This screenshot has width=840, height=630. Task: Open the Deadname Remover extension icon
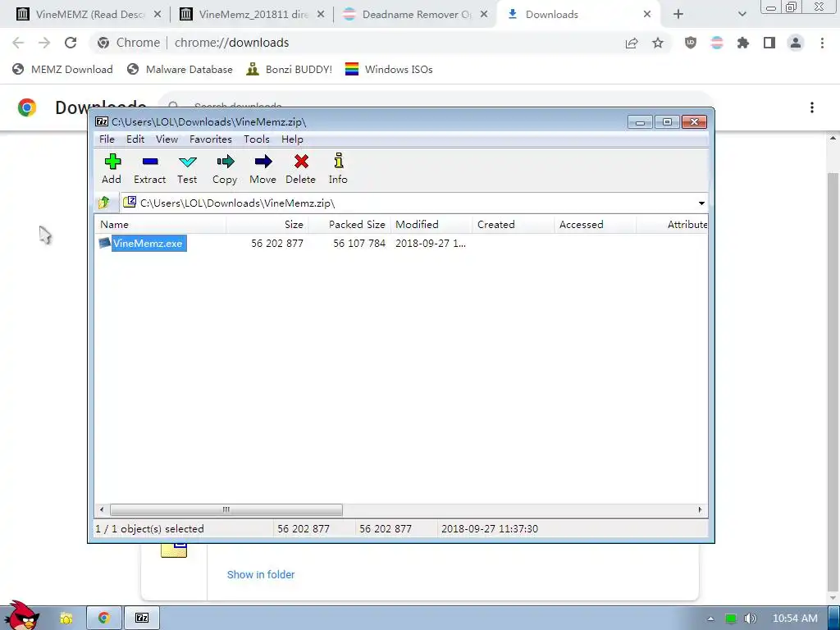(x=717, y=43)
